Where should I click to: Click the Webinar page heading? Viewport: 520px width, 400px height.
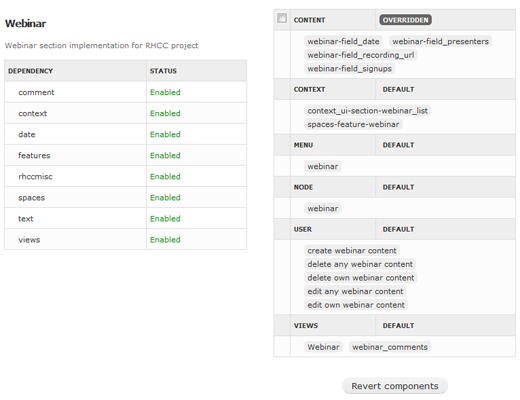coord(25,23)
